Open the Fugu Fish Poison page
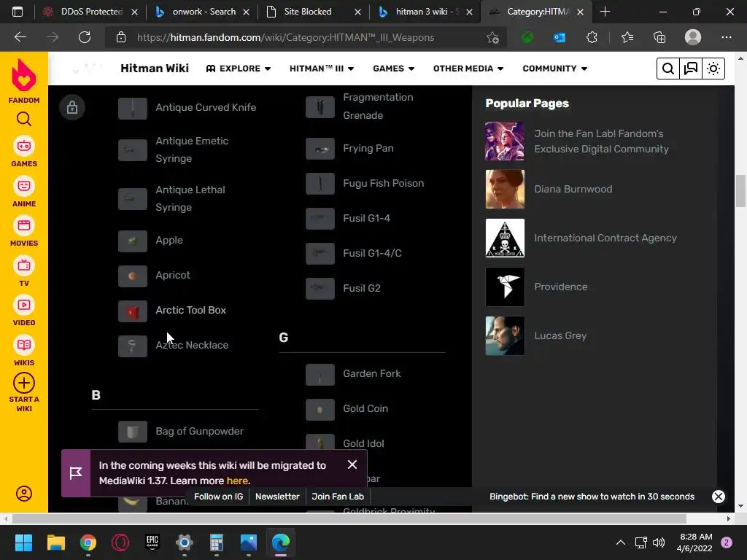This screenshot has width=747, height=560. (384, 183)
